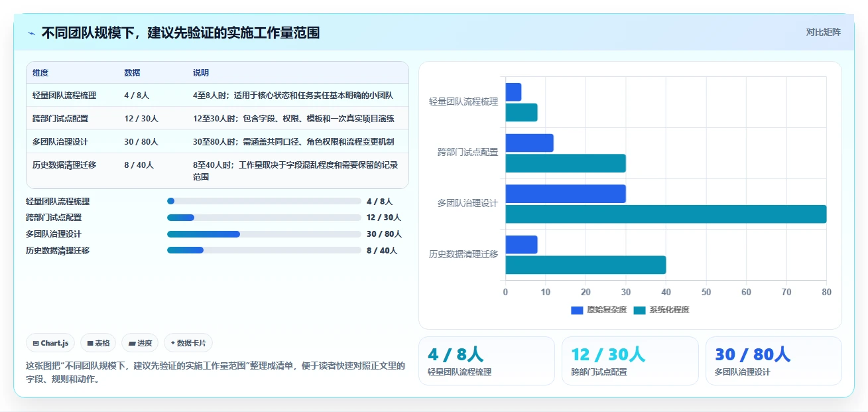This screenshot has height=412, width=868.
Task: Click the title 不同团队规模下，建议先验证的实施工作量范围
Action: pos(180,33)
